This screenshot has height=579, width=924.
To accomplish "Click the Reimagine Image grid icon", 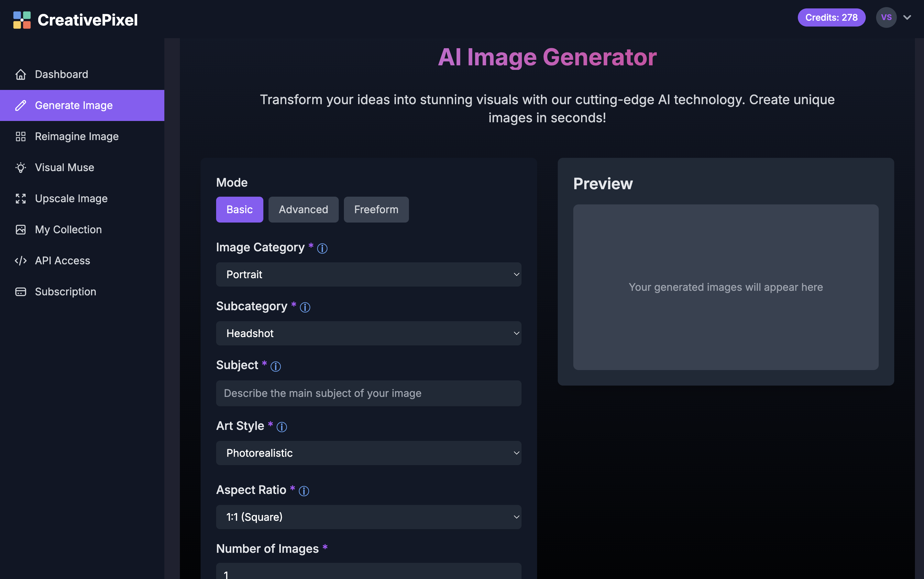I will coord(21,136).
